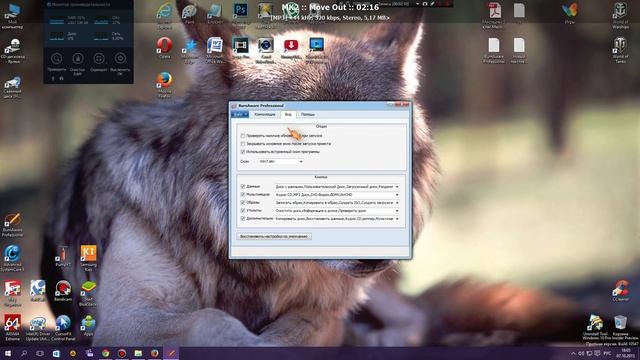Uncheck the 'Утилиты' buttons checkbox

(x=243, y=211)
